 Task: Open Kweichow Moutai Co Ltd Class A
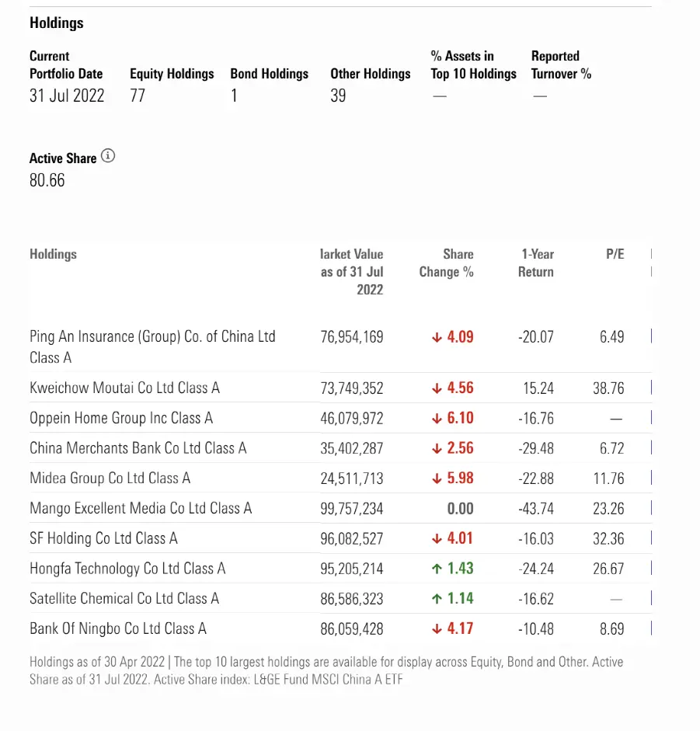pyautogui.click(x=124, y=388)
